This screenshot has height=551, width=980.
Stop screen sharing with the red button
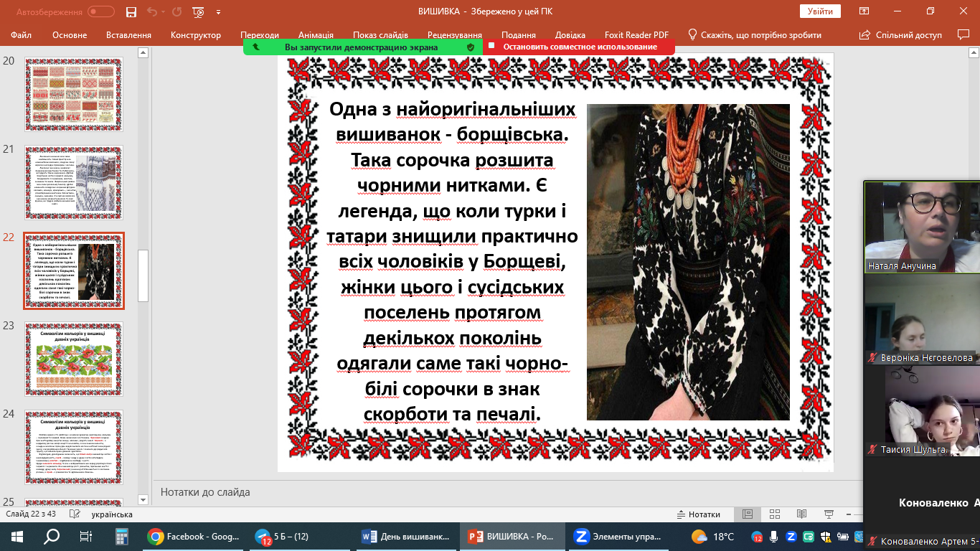(x=580, y=47)
